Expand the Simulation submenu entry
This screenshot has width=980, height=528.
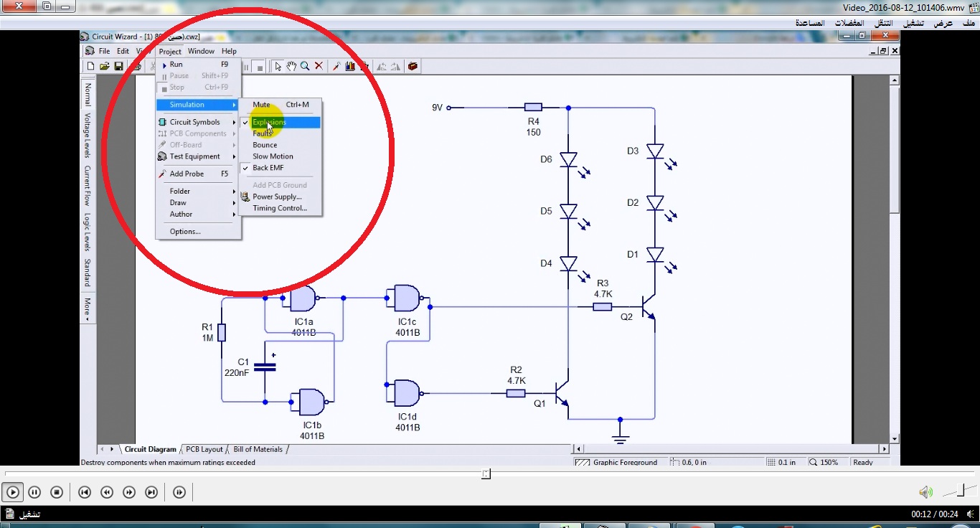(x=198, y=105)
